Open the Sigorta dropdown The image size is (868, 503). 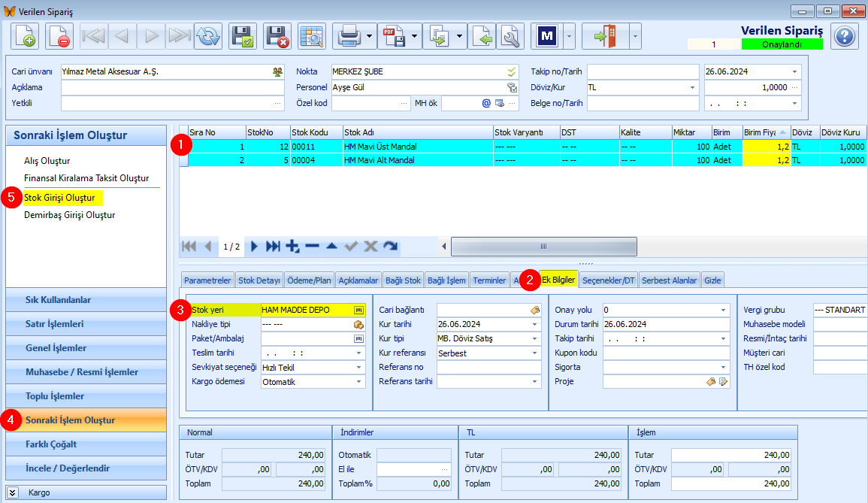723,367
